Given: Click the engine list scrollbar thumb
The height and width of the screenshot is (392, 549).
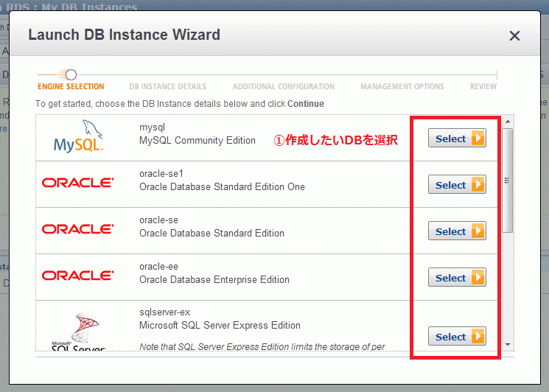Looking at the screenshot, I should (x=507, y=181).
